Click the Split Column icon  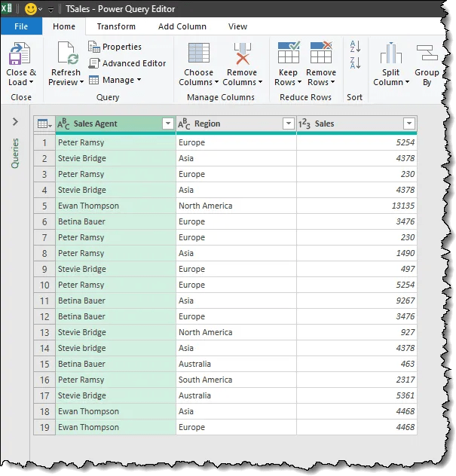click(391, 53)
